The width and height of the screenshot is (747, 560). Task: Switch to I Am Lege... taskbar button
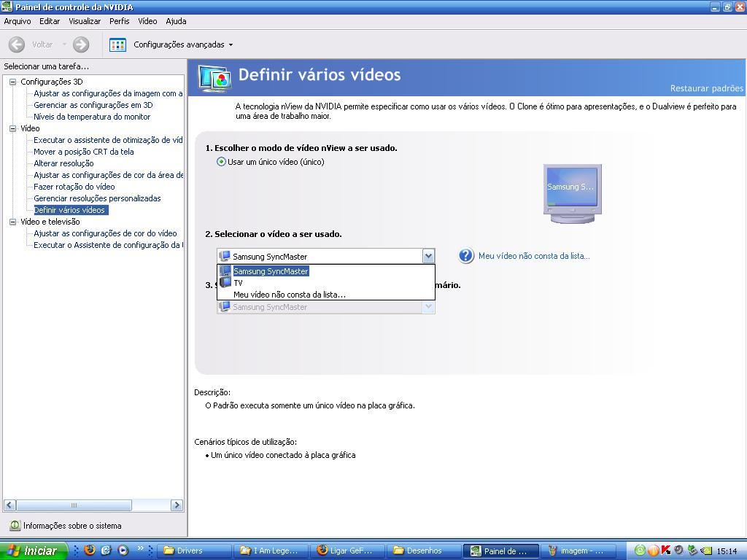coord(271,551)
